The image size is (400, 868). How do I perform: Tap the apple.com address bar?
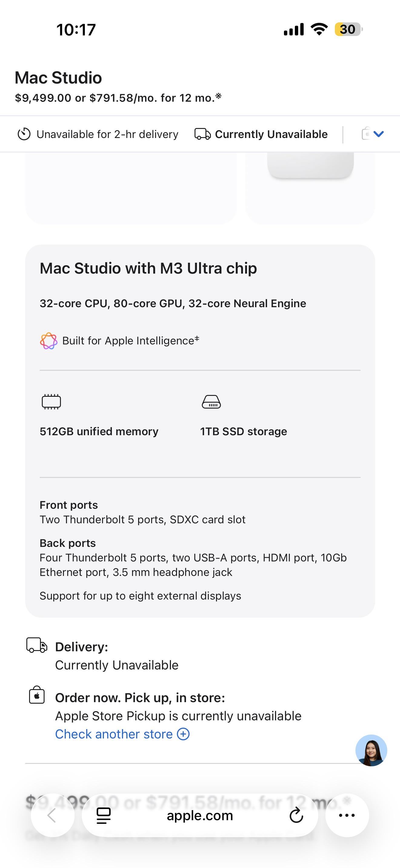click(x=200, y=815)
